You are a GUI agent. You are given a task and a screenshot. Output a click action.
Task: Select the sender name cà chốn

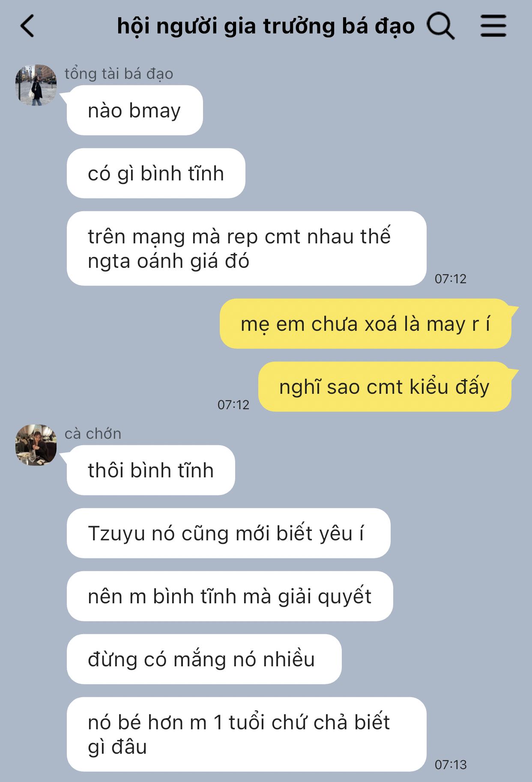[93, 434]
